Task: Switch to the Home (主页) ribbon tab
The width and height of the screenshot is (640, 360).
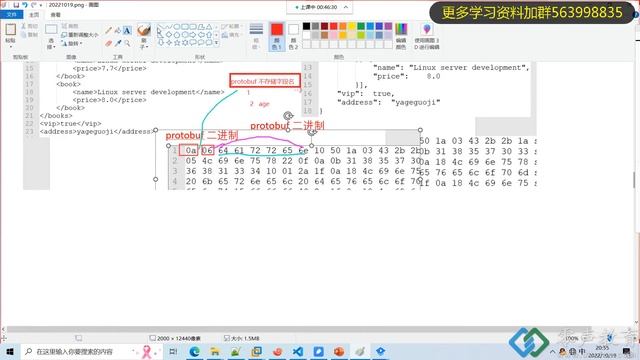Action: (34, 15)
